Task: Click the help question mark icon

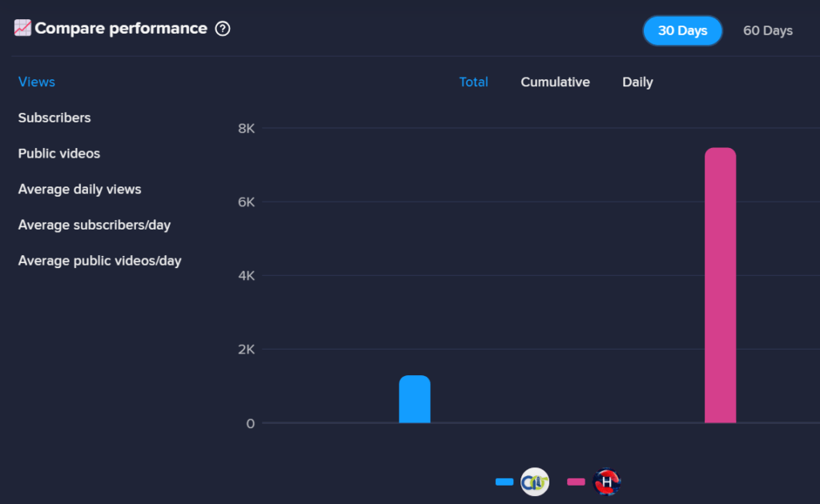Action: point(223,29)
